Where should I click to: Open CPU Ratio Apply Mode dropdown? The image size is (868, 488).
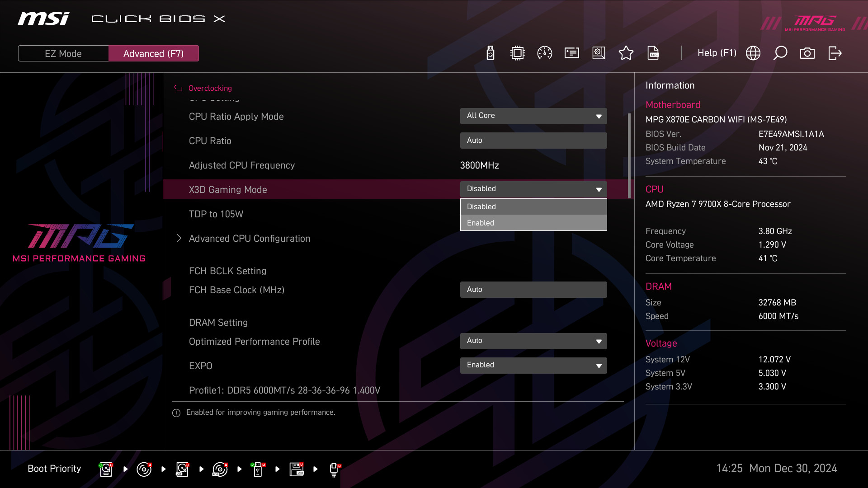(533, 116)
